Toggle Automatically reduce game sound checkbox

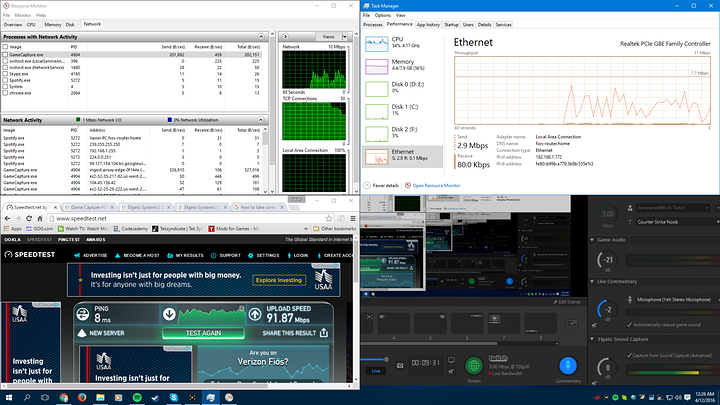[627, 326]
